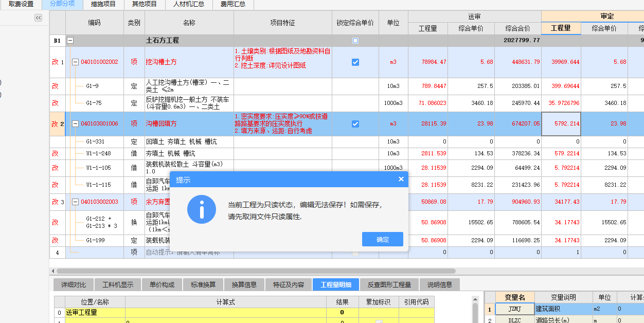Collapse item 040101002002 tree node

pyautogui.click(x=75, y=62)
